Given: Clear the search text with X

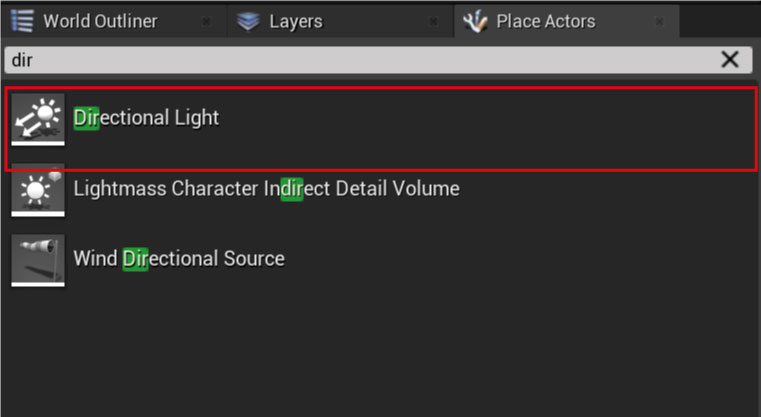Looking at the screenshot, I should [x=730, y=60].
